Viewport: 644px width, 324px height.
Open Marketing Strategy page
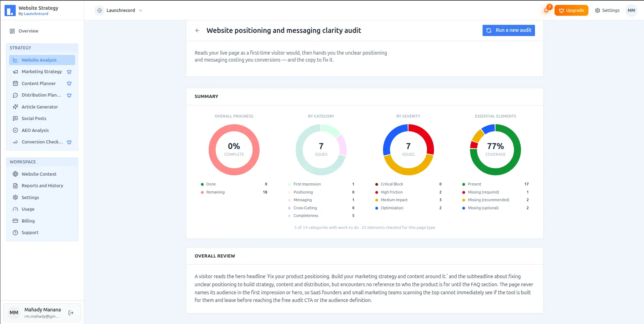pyautogui.click(x=42, y=72)
